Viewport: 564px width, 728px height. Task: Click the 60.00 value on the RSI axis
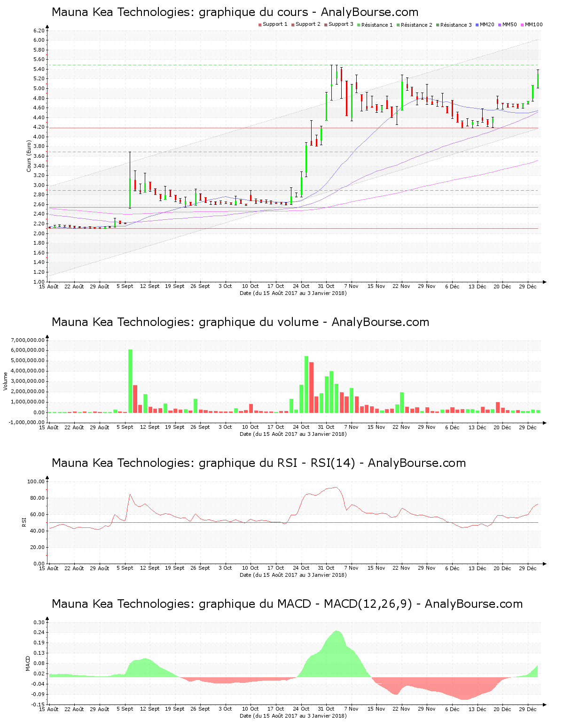38,514
